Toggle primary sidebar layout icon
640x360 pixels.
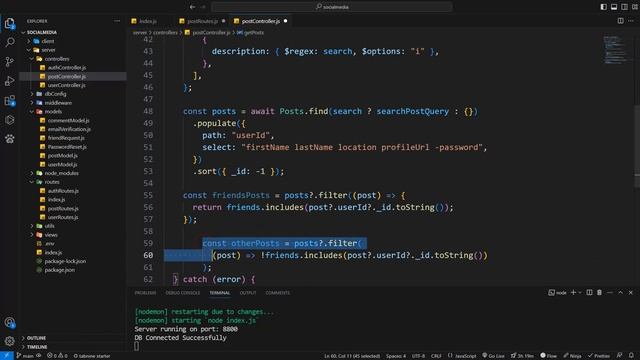coord(603,7)
